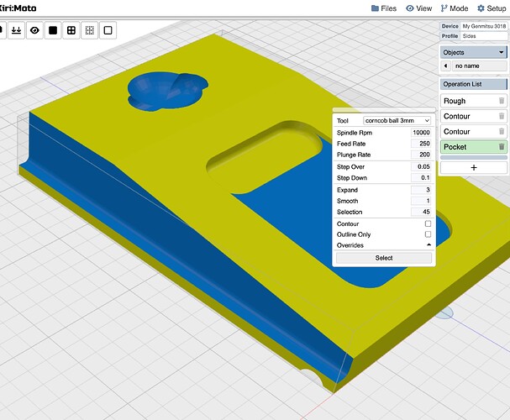Collapse the Overrides section arrow
Image resolution: width=510 pixels, height=420 pixels.
click(429, 244)
